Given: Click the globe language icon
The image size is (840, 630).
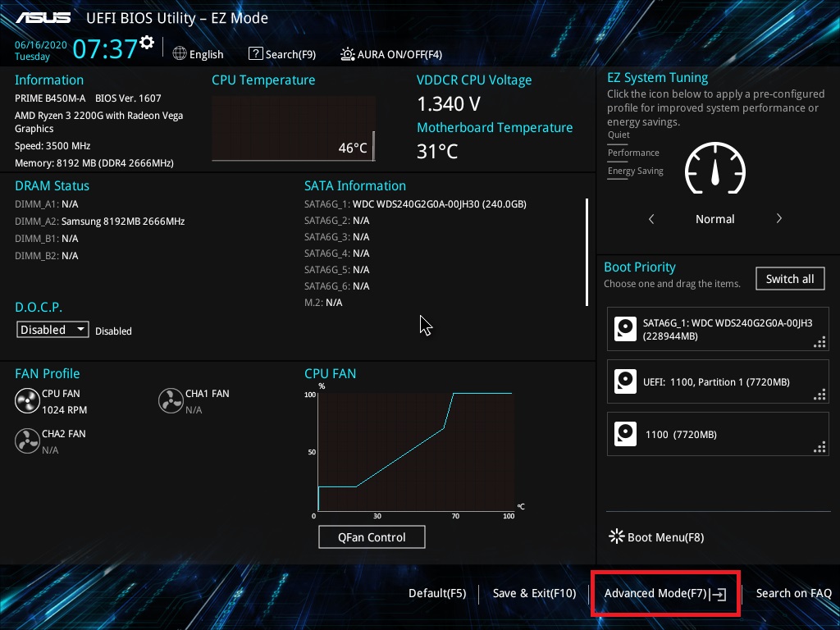Looking at the screenshot, I should [x=180, y=53].
